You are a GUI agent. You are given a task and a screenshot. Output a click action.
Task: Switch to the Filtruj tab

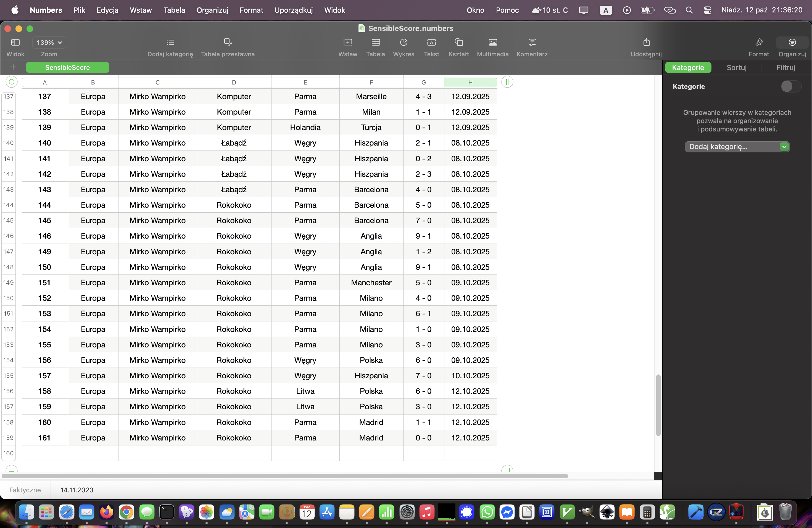pos(785,68)
